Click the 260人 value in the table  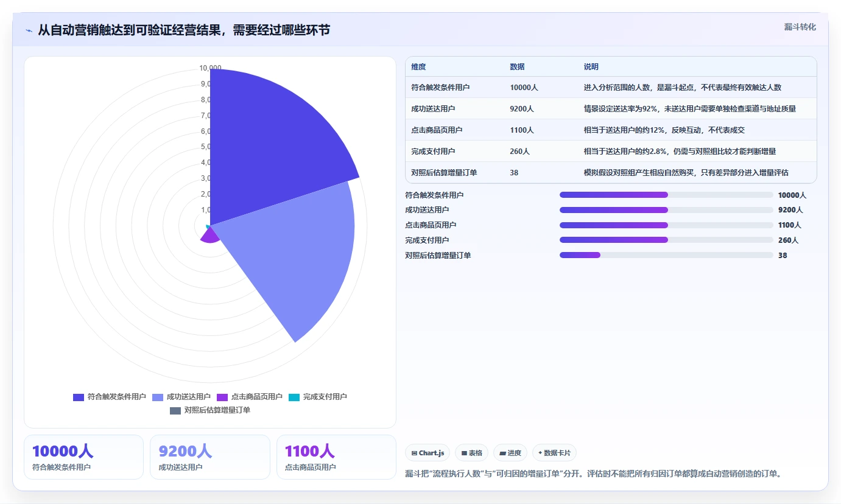(x=519, y=152)
